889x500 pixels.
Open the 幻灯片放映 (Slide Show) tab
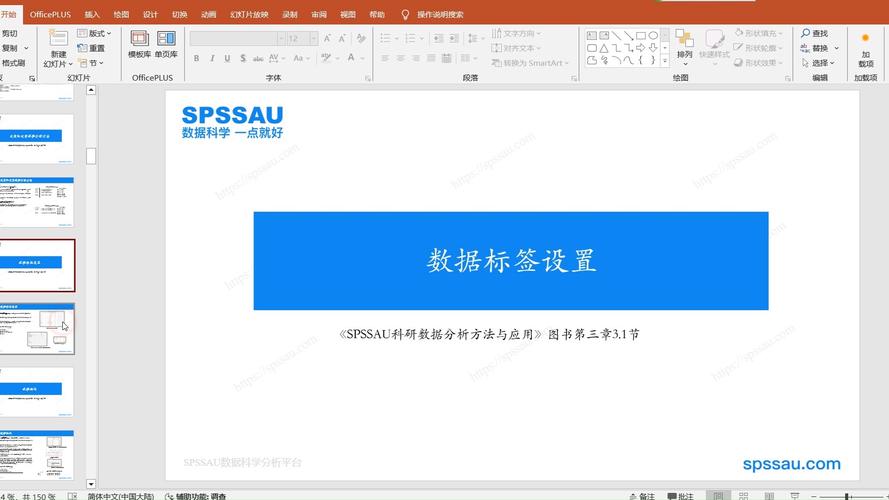click(x=249, y=15)
